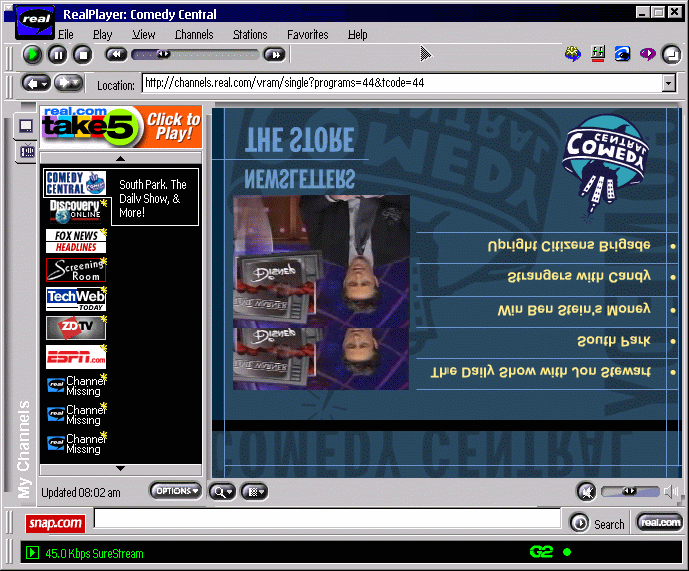Click the compact mode round icon
This screenshot has height=571, width=689.
pos(671,55)
